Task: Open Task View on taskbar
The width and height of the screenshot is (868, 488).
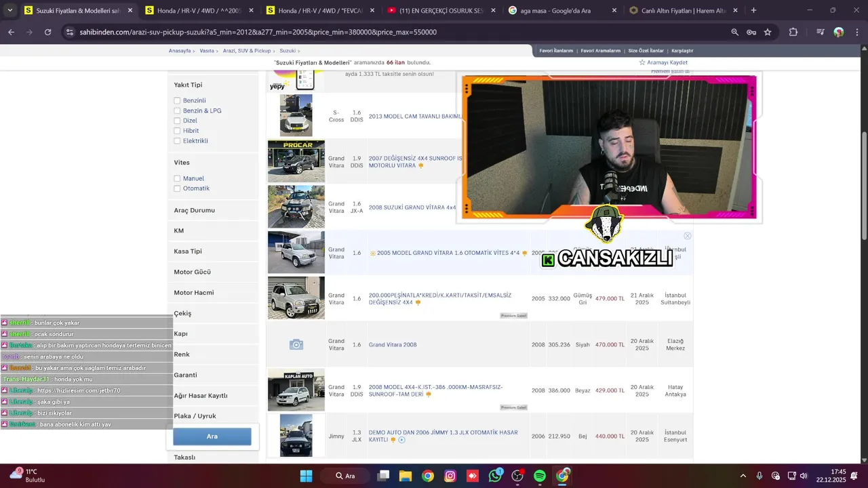Action: coord(383,476)
